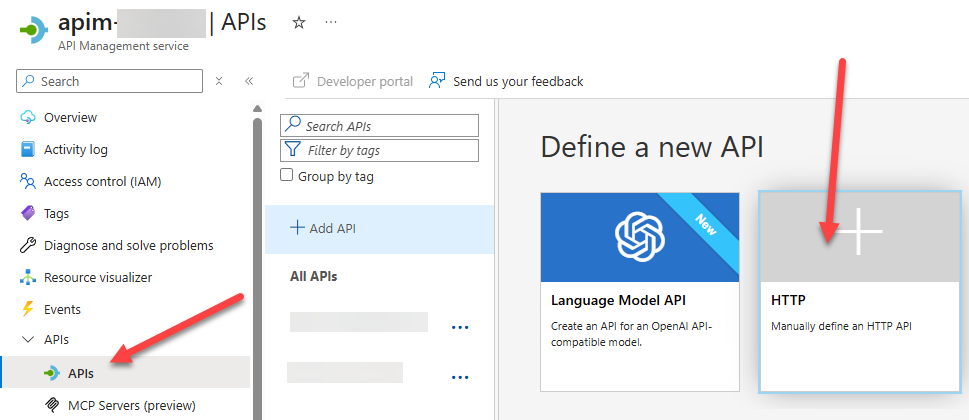Screen dimensions: 969x420
Task: Favorite this resource with the star icon
Action: pos(299,23)
